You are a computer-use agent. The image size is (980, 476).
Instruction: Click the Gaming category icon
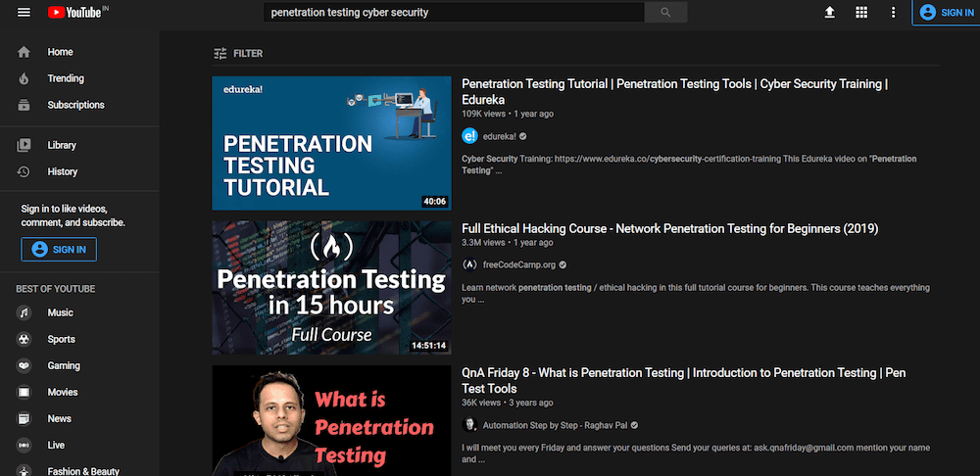[x=24, y=365]
